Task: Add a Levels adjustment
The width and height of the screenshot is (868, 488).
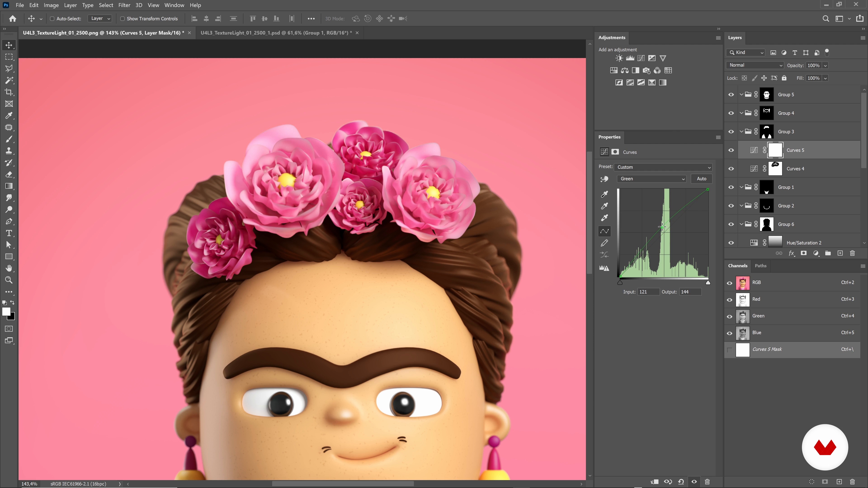Action: [630, 58]
